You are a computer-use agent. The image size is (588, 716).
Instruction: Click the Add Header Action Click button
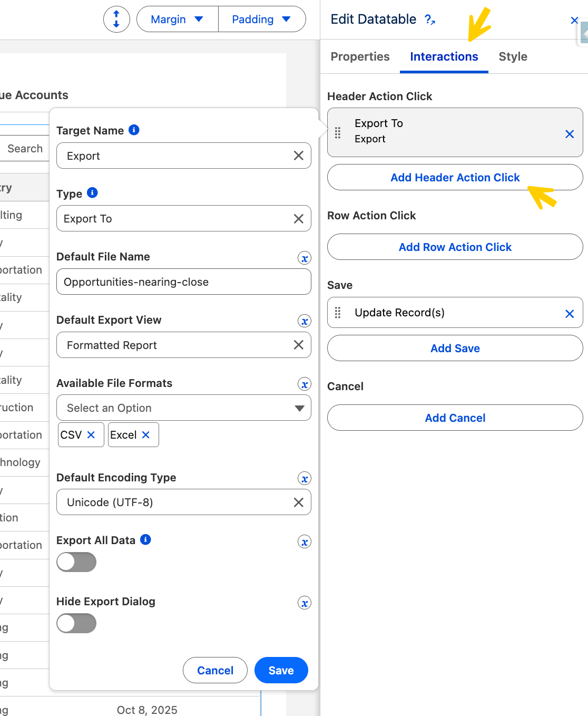click(455, 178)
